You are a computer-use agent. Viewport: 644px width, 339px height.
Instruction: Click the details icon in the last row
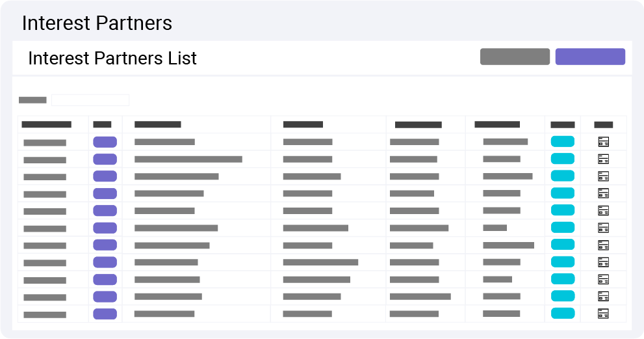coord(603,314)
